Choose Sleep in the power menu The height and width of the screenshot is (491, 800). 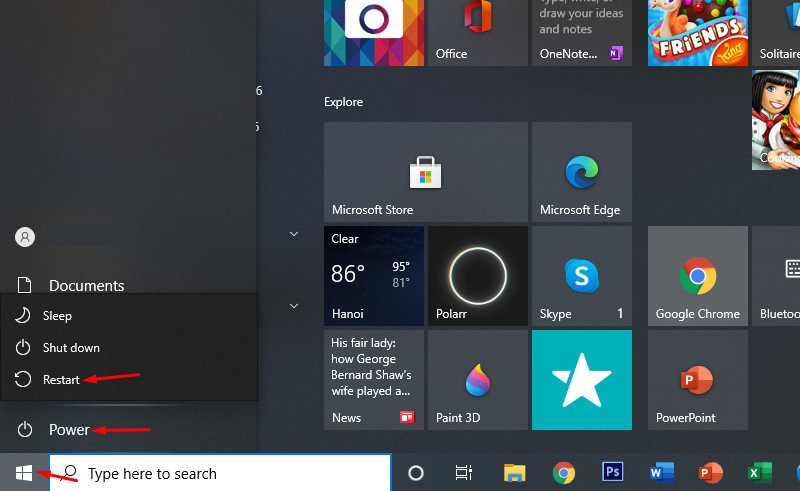[x=57, y=316]
